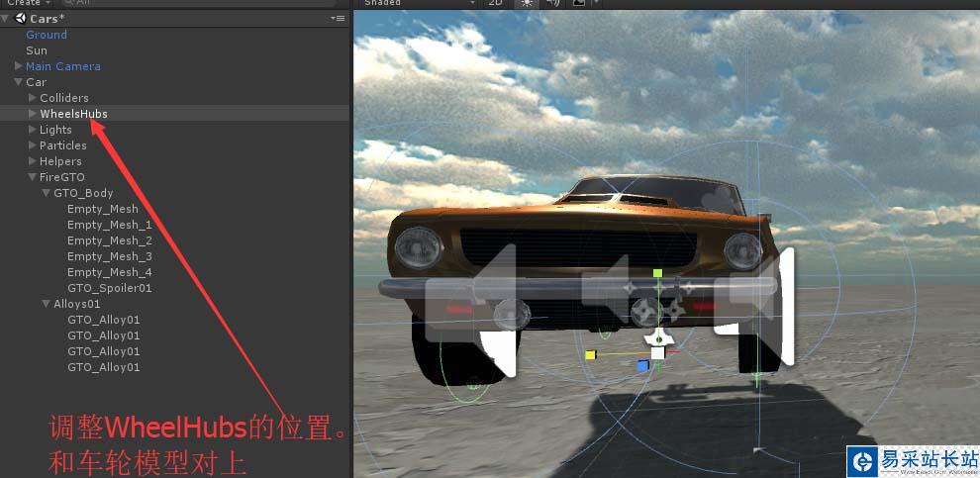Expand the Particles node arrow

click(33, 144)
